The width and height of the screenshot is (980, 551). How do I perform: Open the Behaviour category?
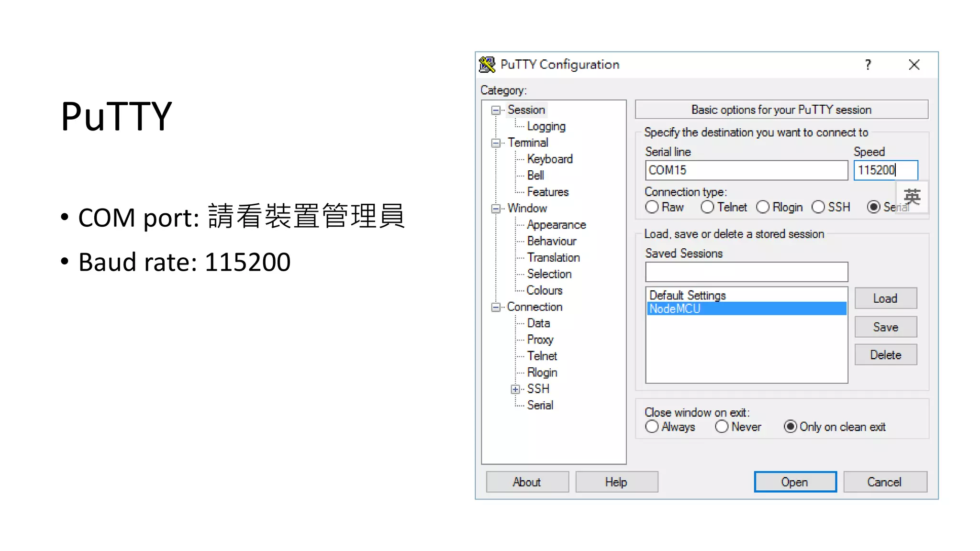pyautogui.click(x=552, y=241)
